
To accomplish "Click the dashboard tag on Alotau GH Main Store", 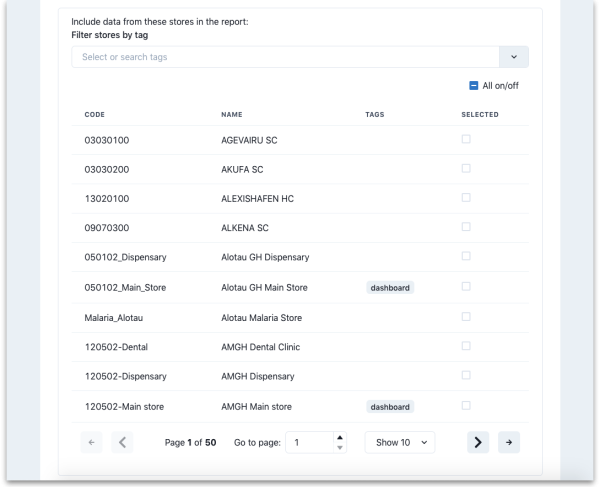I will (390, 287).
